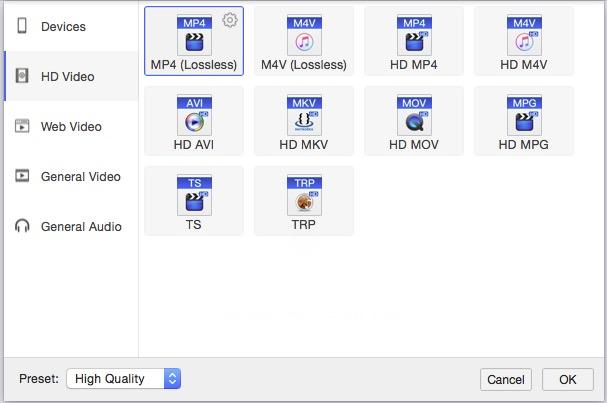Switch to the Web Video category
Screen dimensions: 607x403
[71, 126]
